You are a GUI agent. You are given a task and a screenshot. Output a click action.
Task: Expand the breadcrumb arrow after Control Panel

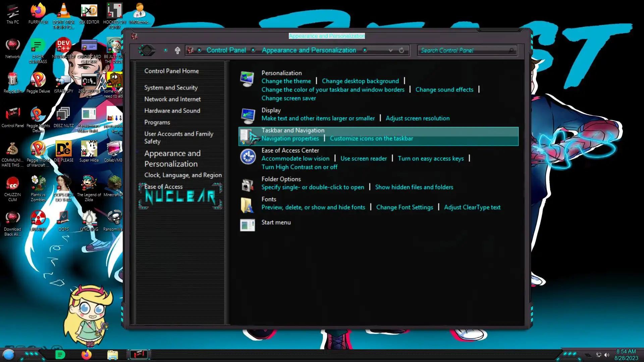(x=253, y=50)
